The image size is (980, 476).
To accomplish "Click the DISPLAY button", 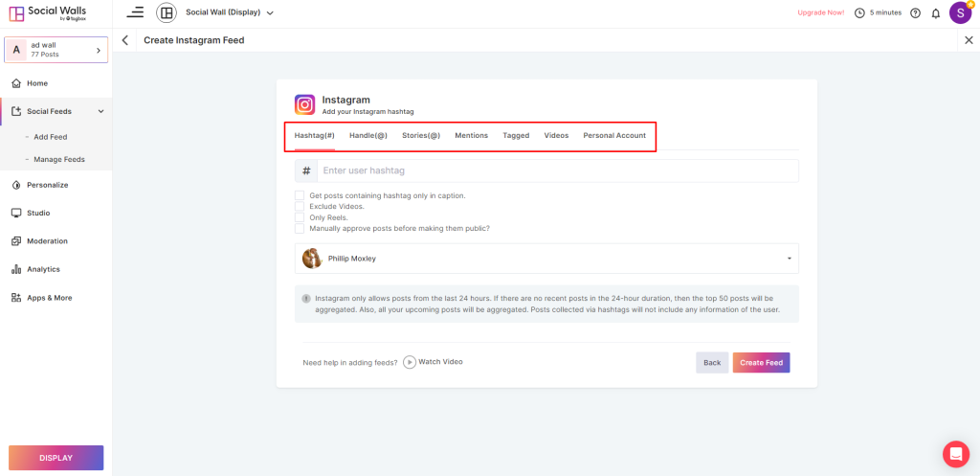I will (x=56, y=458).
